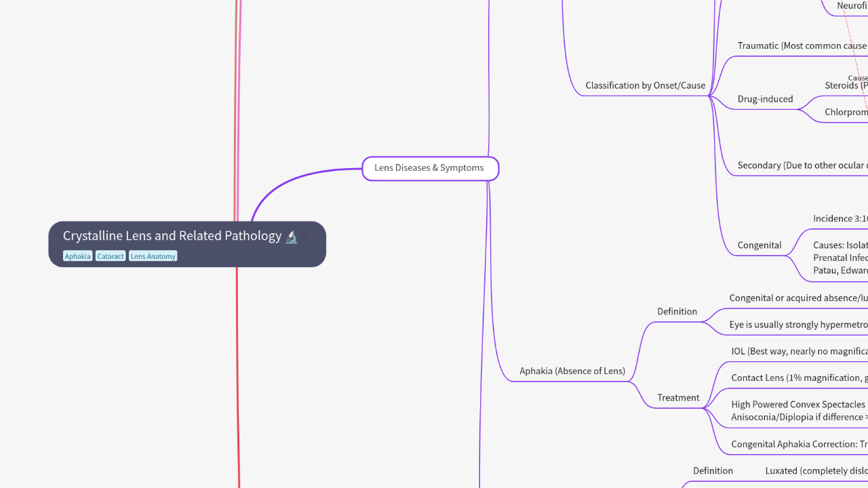Select the Secondary cataract node
The image size is (868, 488).
[802, 165]
